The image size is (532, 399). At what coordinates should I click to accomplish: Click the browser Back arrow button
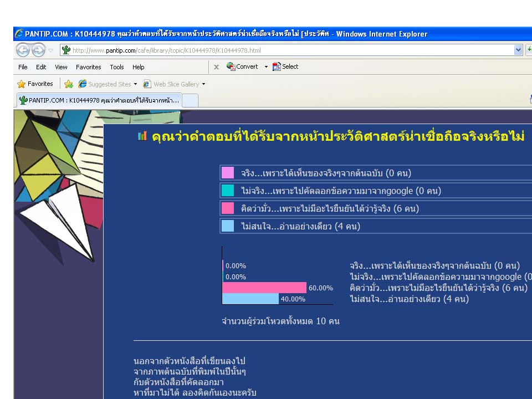23,50
